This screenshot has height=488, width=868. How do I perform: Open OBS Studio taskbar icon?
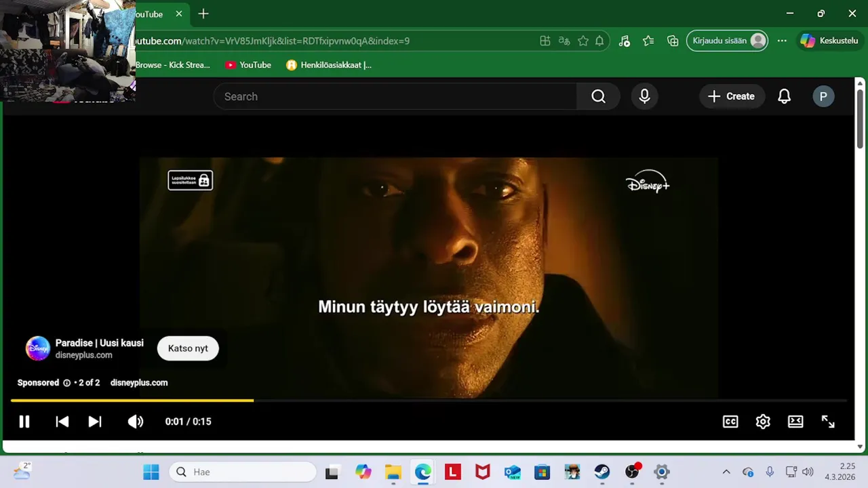632,472
